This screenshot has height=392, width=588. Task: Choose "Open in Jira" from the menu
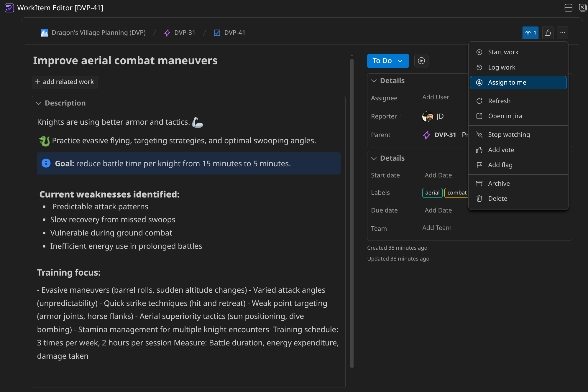[505, 116]
